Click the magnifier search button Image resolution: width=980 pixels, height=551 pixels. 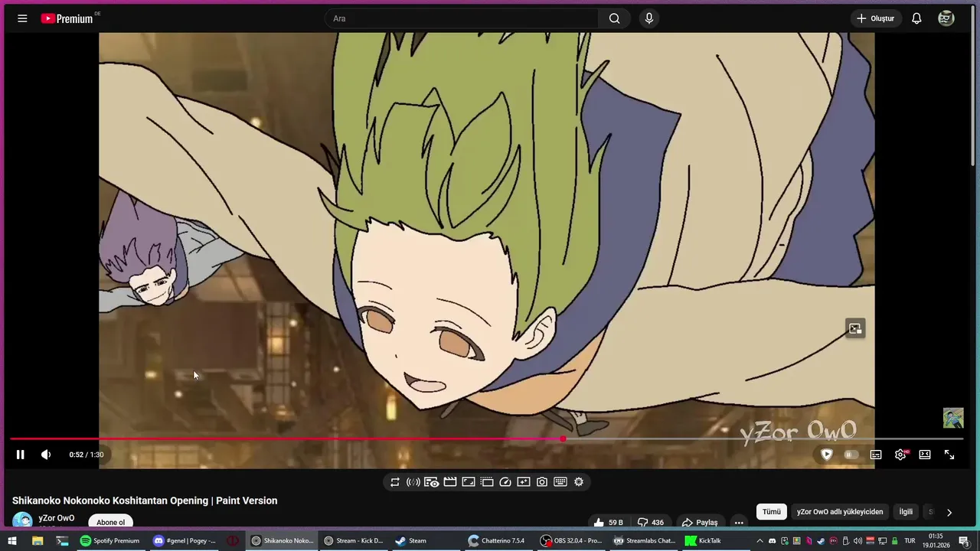coord(614,18)
